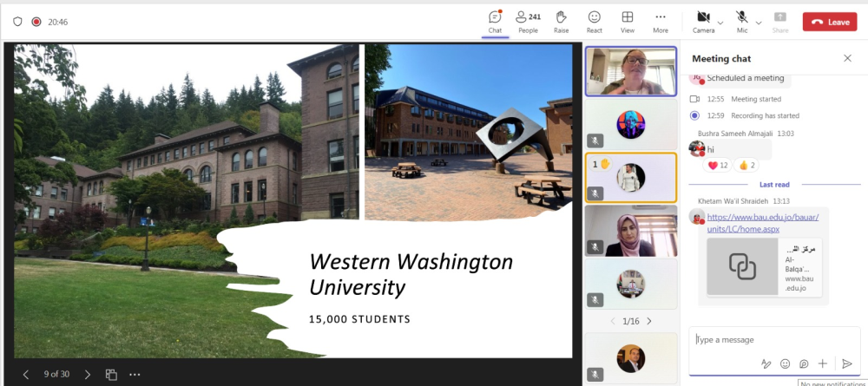Open the React emoji menu

(x=595, y=21)
